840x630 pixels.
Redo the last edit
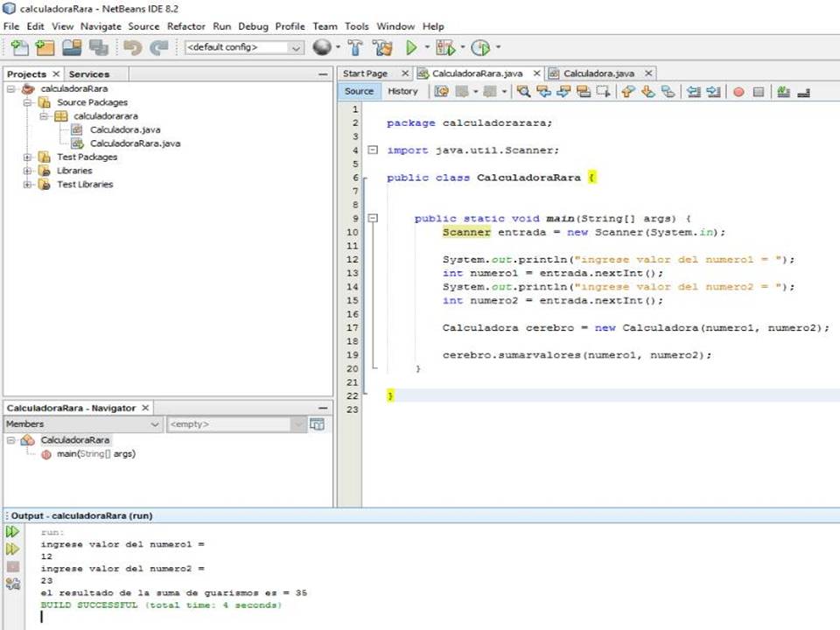click(158, 47)
